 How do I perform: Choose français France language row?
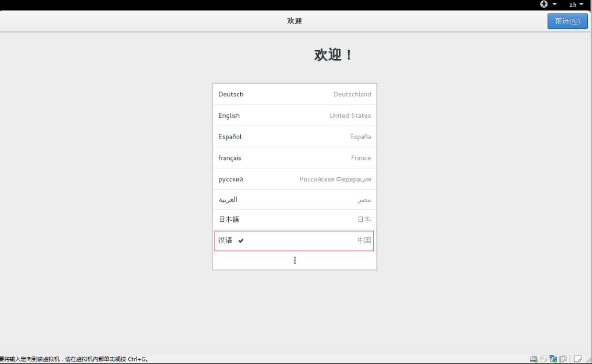[x=295, y=157]
